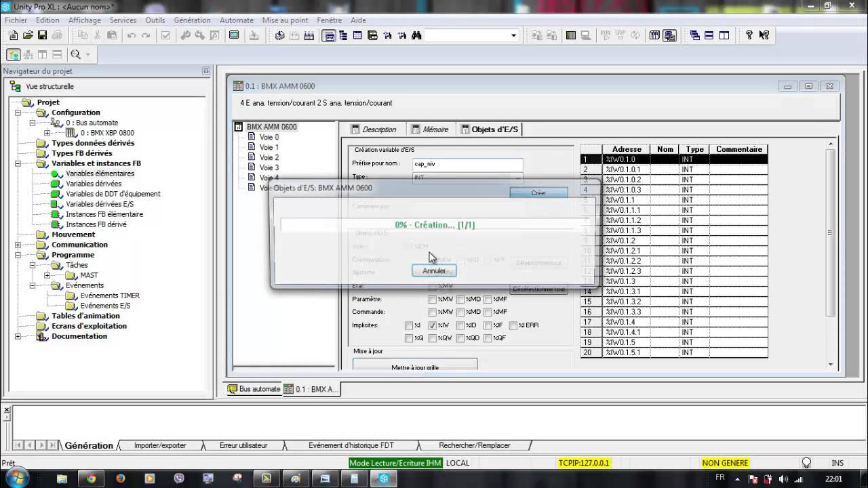Expand the Documentation tree node
This screenshot has width=868, height=488.
(18, 336)
